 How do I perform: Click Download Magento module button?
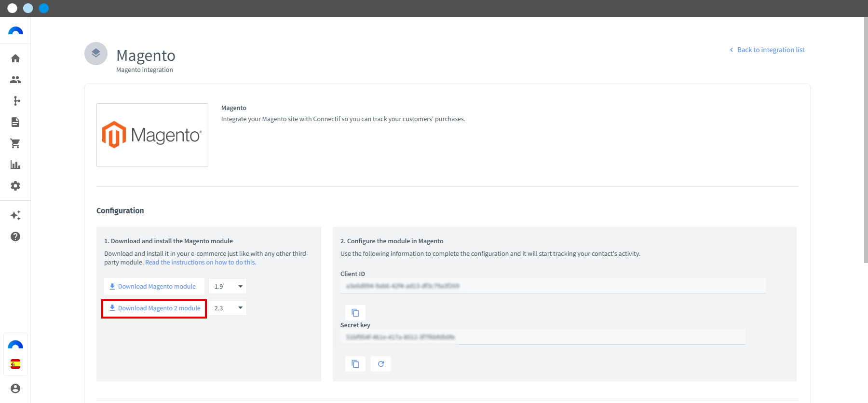tap(154, 286)
